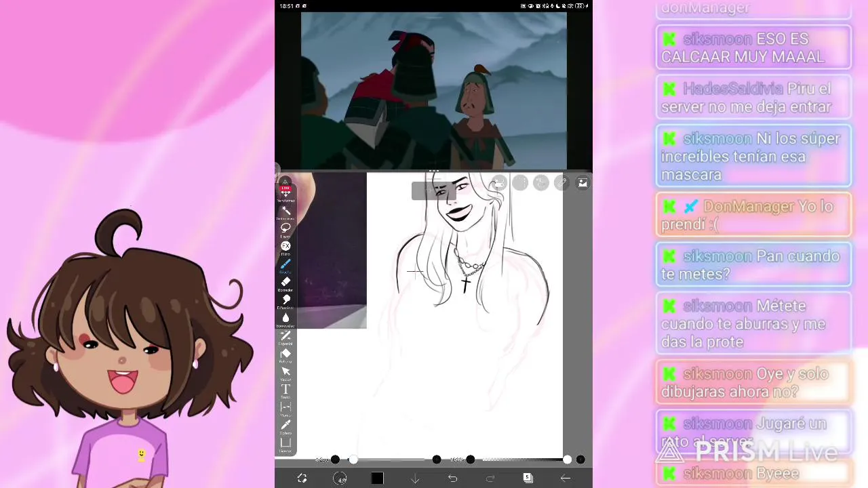Select the Brush tool
This screenshot has width=868, height=488.
285,265
